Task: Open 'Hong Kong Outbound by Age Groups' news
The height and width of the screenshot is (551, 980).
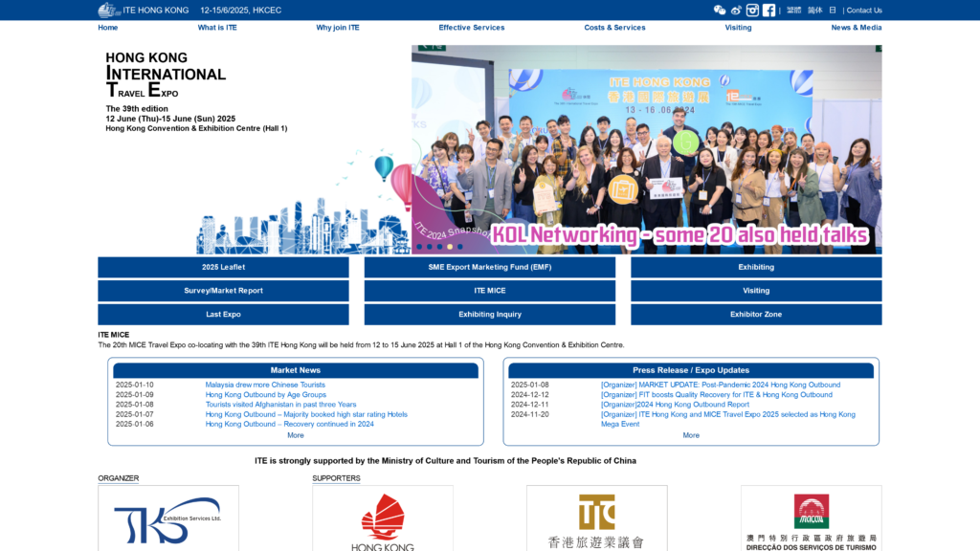Action: (x=266, y=395)
